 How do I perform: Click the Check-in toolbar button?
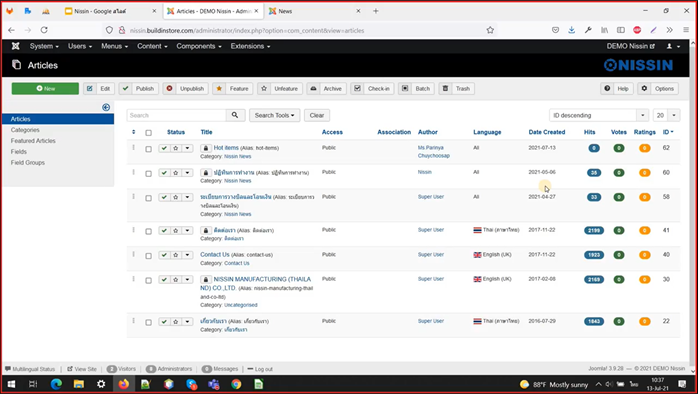click(372, 89)
